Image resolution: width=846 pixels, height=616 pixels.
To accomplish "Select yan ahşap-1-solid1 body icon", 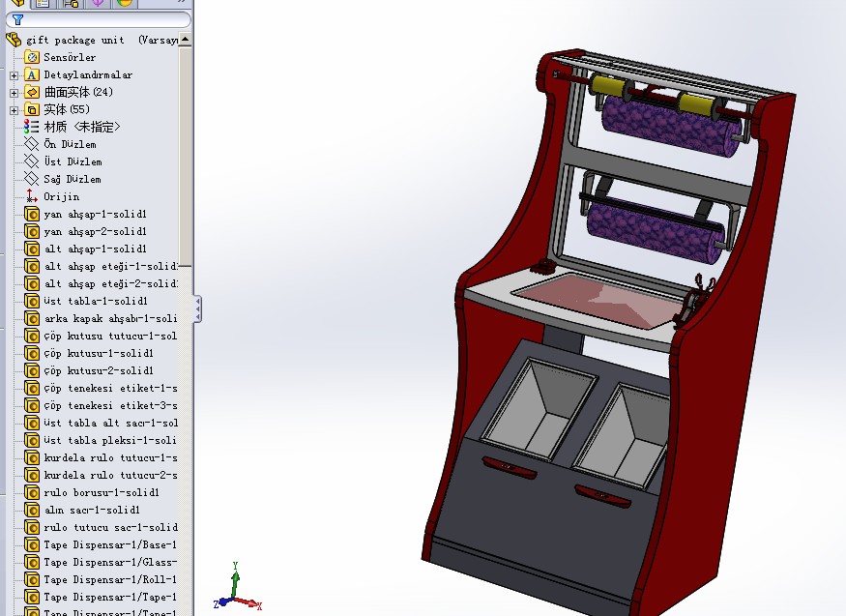I will 32,214.
